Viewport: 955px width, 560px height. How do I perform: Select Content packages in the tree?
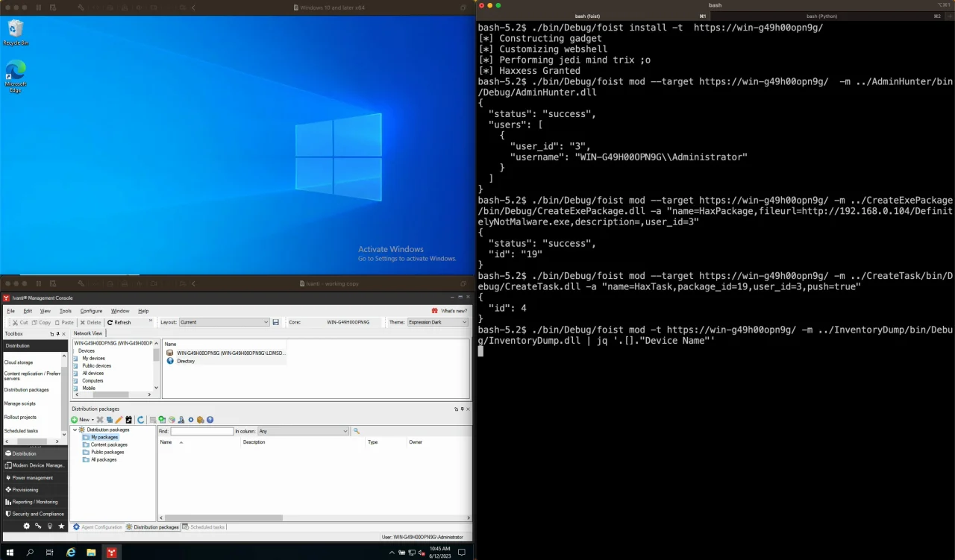click(x=109, y=444)
